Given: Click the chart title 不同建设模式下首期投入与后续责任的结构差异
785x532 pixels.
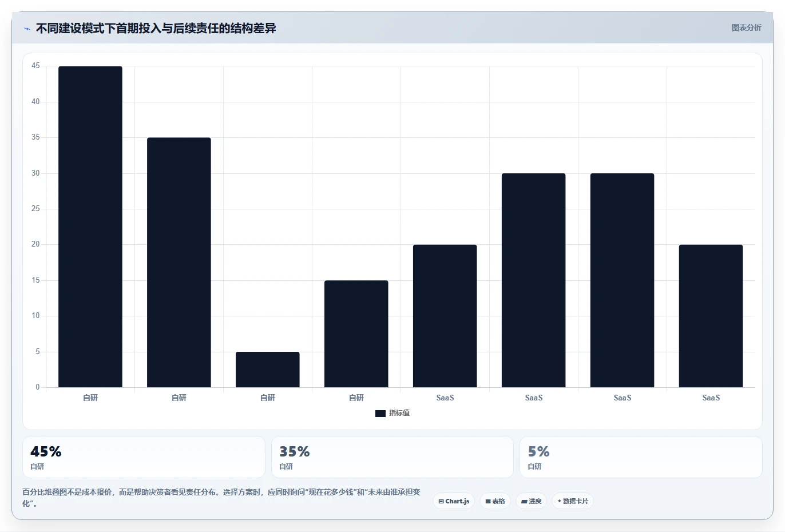Looking at the screenshot, I should tap(156, 28).
